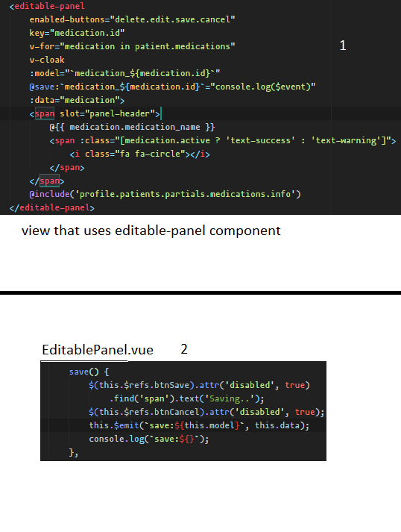Click the opening editable-panel tag
Viewport: 401px width, 532px height.
pyautogui.click(x=47, y=6)
